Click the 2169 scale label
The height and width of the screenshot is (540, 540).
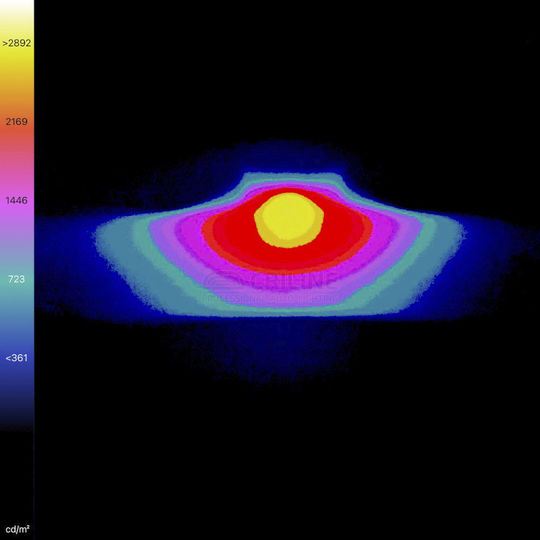point(17,122)
